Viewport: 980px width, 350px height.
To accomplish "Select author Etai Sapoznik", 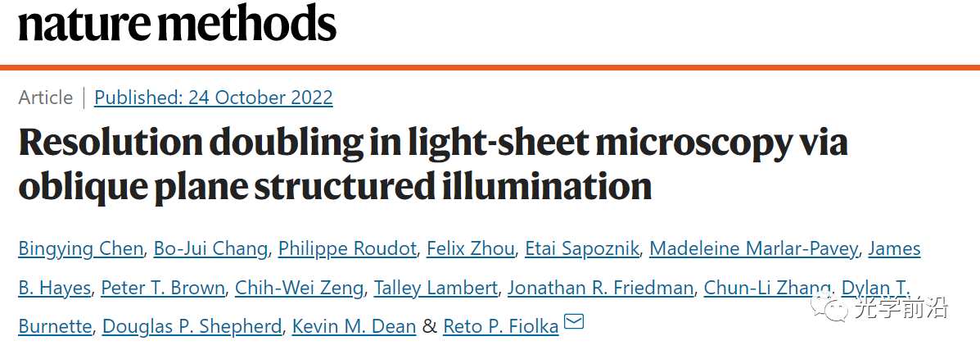I will pyautogui.click(x=582, y=249).
